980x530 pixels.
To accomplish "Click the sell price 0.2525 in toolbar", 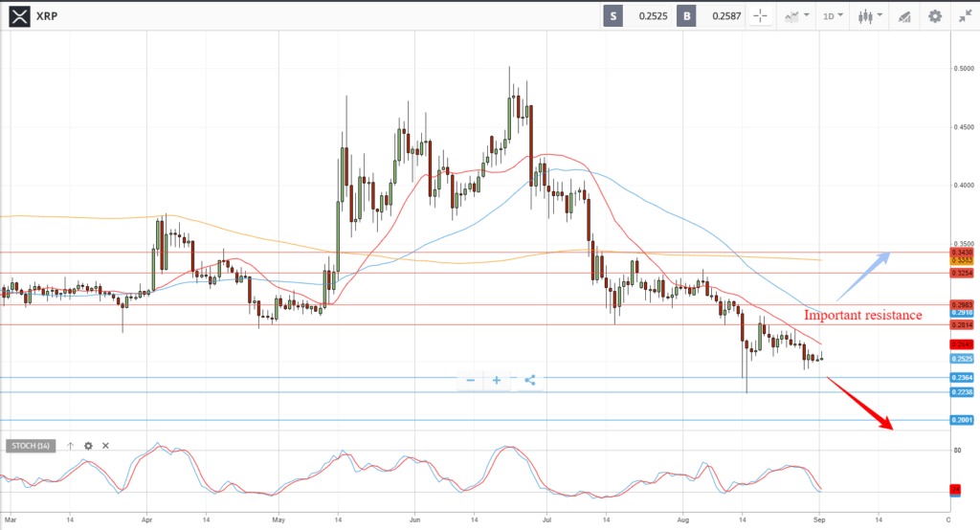I will (653, 16).
